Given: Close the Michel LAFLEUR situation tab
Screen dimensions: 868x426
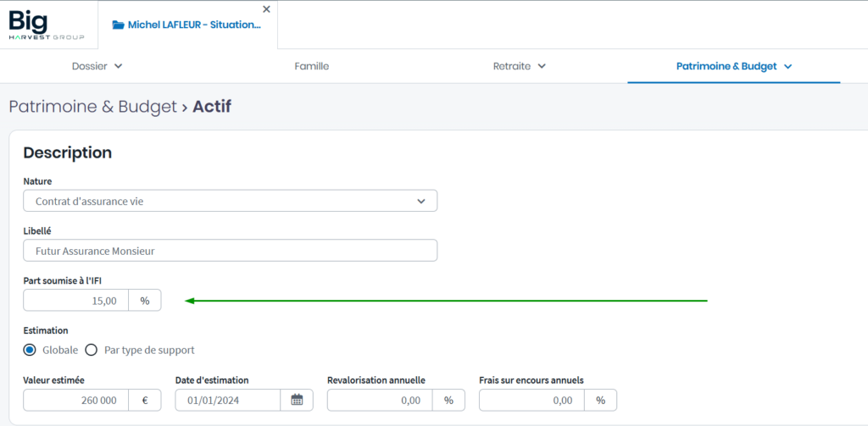Looking at the screenshot, I should click(266, 9).
